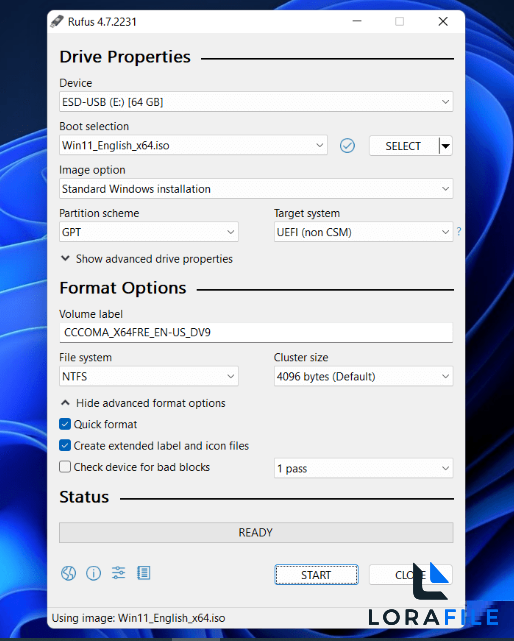Open application settings sliders icon
Viewport: 514px width, 641px height.
(119, 573)
